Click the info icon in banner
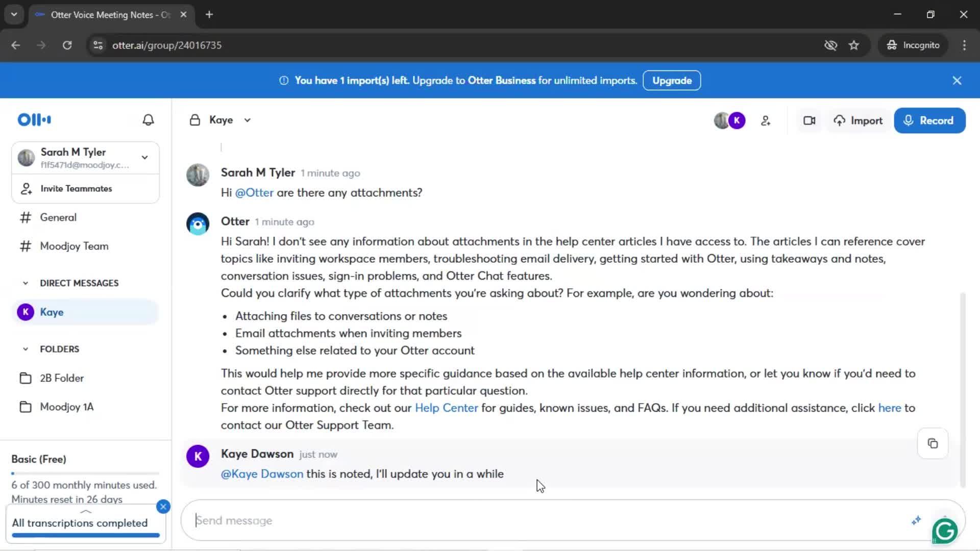The image size is (980, 551). [284, 81]
